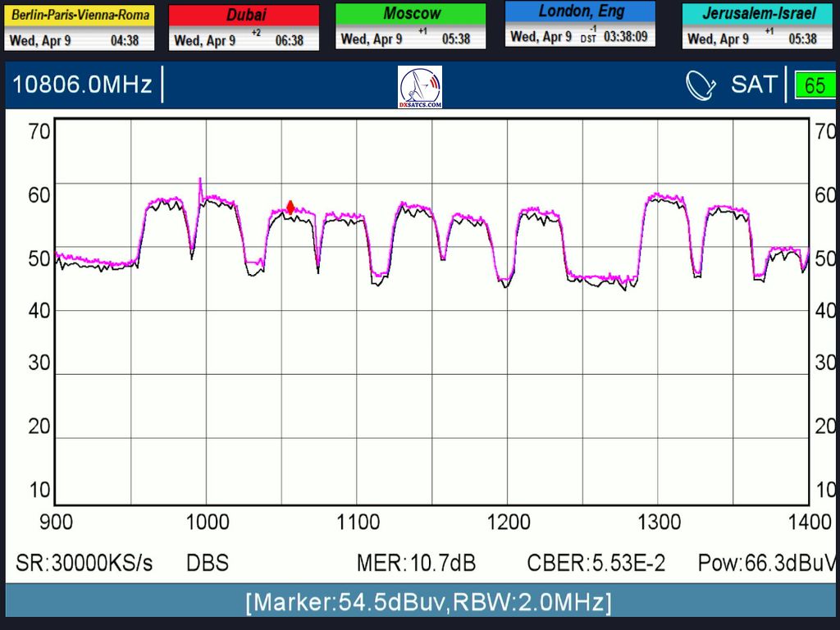Open the Jerusalem-Israel clock widget
840x630 pixels.
coord(751,26)
